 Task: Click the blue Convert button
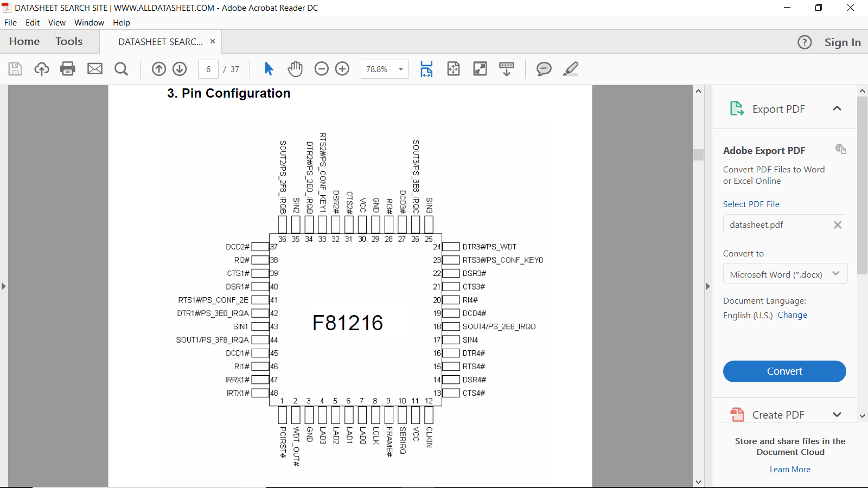coord(784,371)
